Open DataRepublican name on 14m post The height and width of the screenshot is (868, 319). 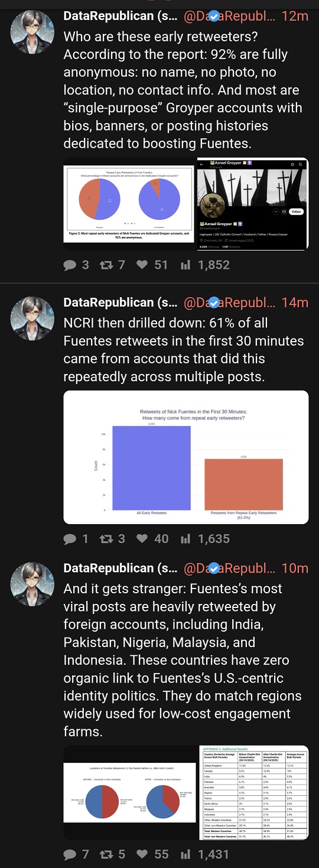[x=121, y=303]
